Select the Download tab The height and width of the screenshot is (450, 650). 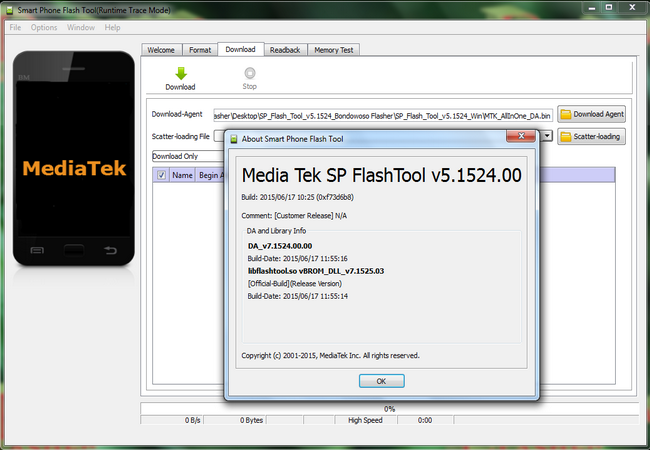(240, 49)
